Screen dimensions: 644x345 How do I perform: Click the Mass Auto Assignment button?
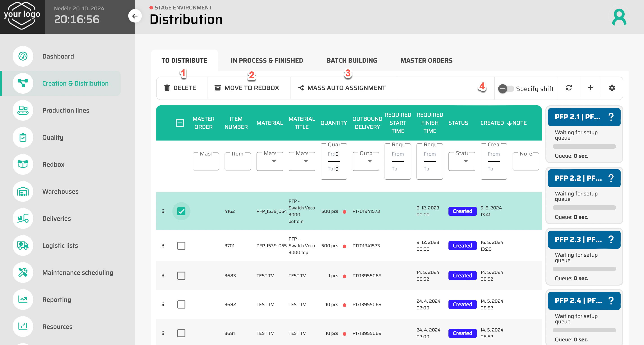(x=342, y=88)
